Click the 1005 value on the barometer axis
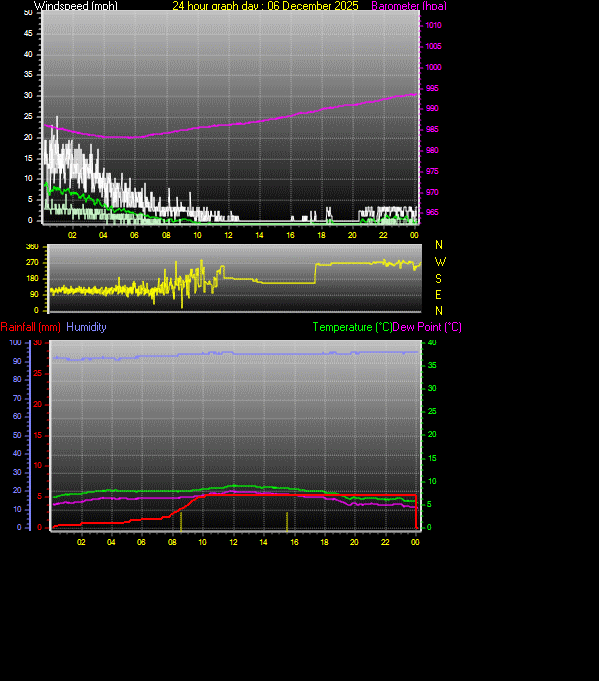The image size is (599, 681). pos(433,46)
